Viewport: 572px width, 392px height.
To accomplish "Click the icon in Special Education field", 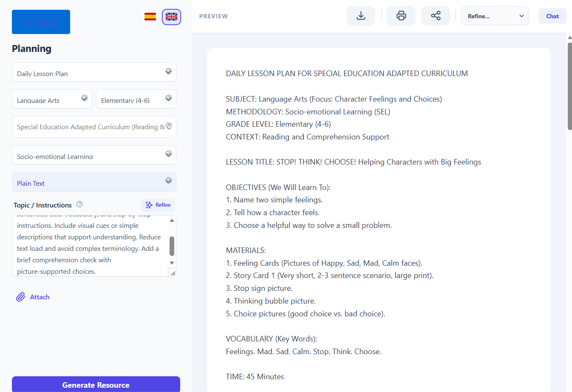I will pyautogui.click(x=169, y=126).
